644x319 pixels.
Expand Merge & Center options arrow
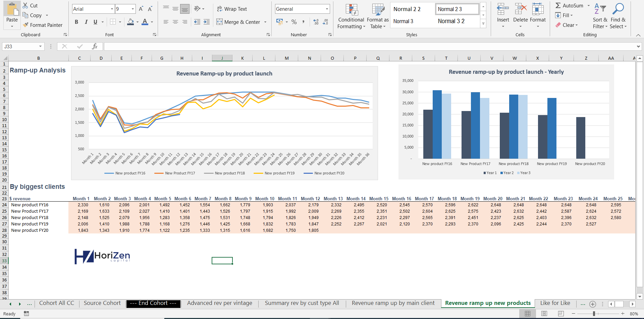click(x=265, y=22)
